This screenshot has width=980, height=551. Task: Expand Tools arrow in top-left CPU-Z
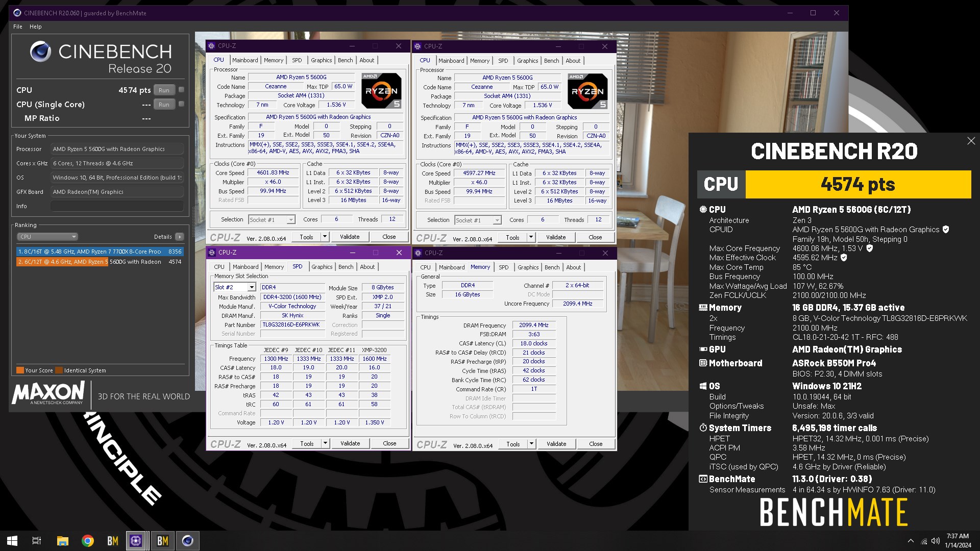point(325,237)
